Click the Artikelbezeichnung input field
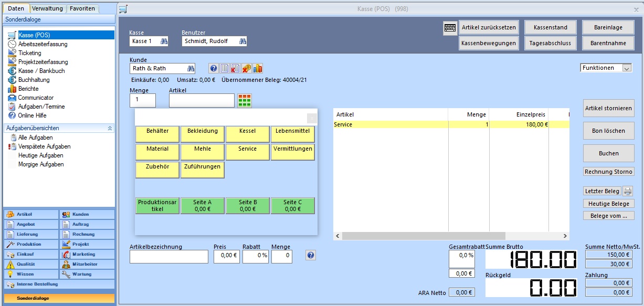Screen dimensions: 644x306 point(168,256)
